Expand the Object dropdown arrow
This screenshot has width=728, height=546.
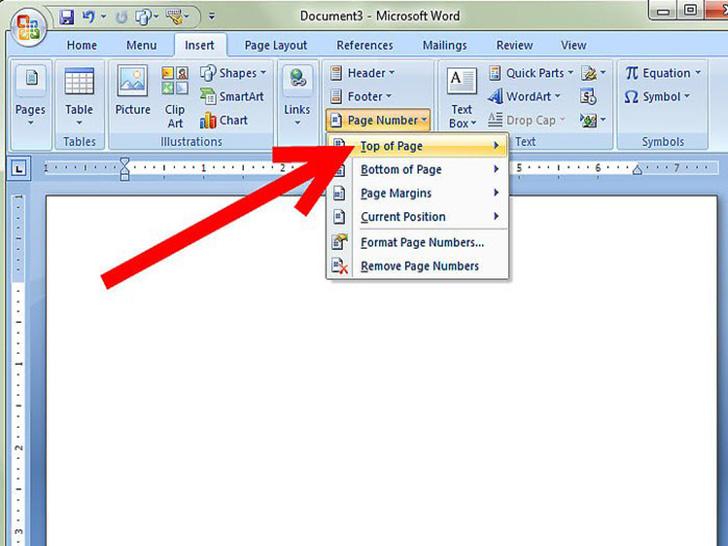point(603,120)
